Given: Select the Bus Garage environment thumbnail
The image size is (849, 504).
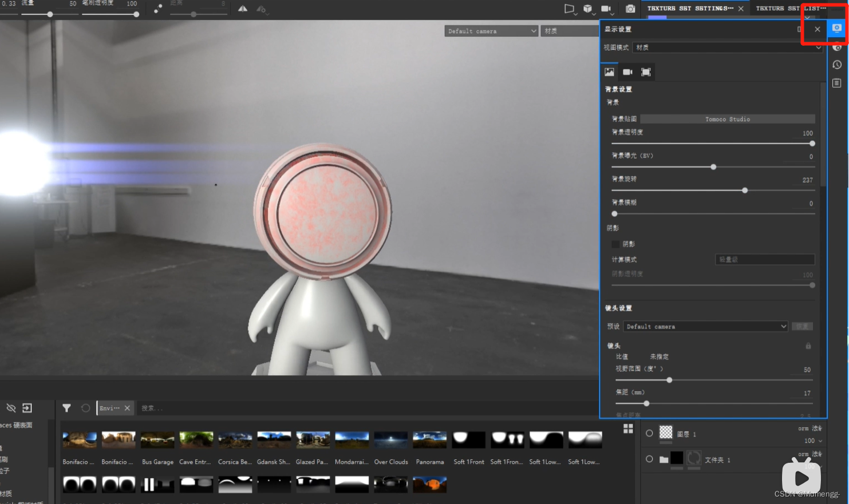Looking at the screenshot, I should pyautogui.click(x=157, y=439).
